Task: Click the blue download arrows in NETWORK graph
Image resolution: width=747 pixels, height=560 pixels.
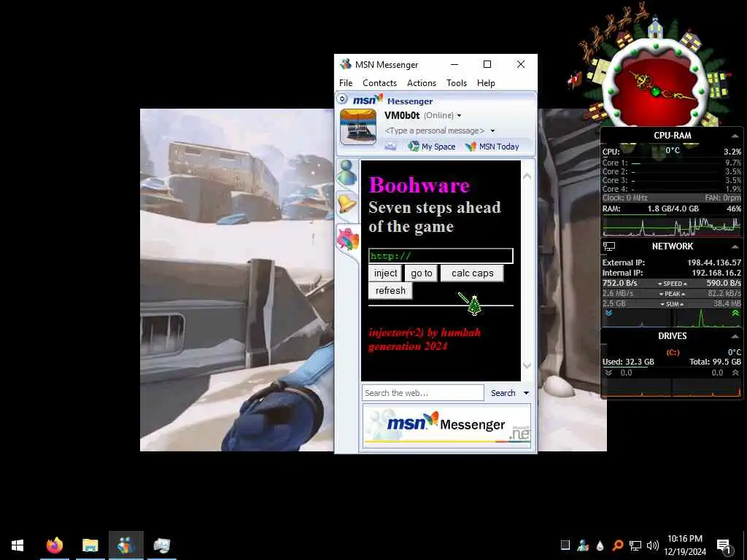Action: tap(609, 314)
